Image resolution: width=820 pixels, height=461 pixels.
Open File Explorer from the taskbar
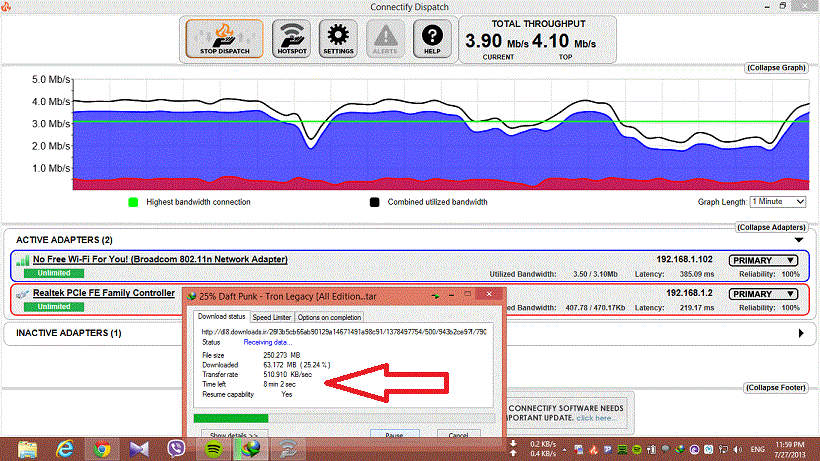pos(27,450)
